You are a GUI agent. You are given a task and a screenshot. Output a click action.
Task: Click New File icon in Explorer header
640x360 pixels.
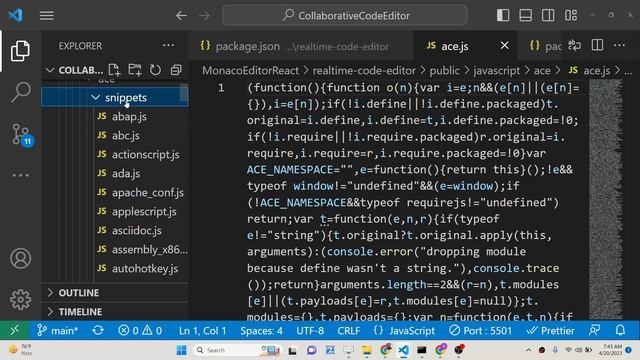click(114, 70)
